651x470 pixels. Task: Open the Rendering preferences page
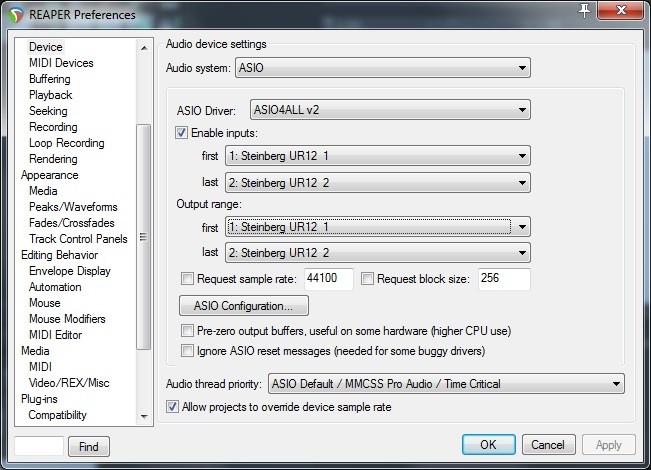(x=53, y=159)
